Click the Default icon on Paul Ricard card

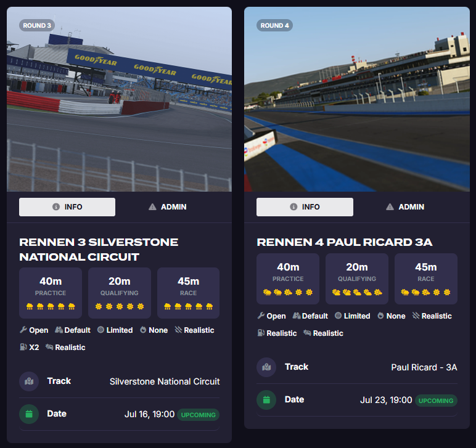[297, 316]
